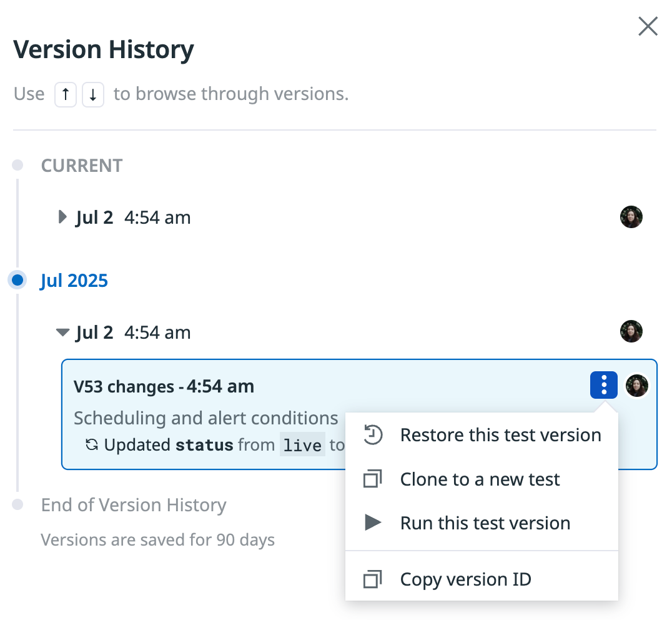672x620 pixels.
Task: Click the refresh icon next to Updated status
Action: [x=91, y=444]
